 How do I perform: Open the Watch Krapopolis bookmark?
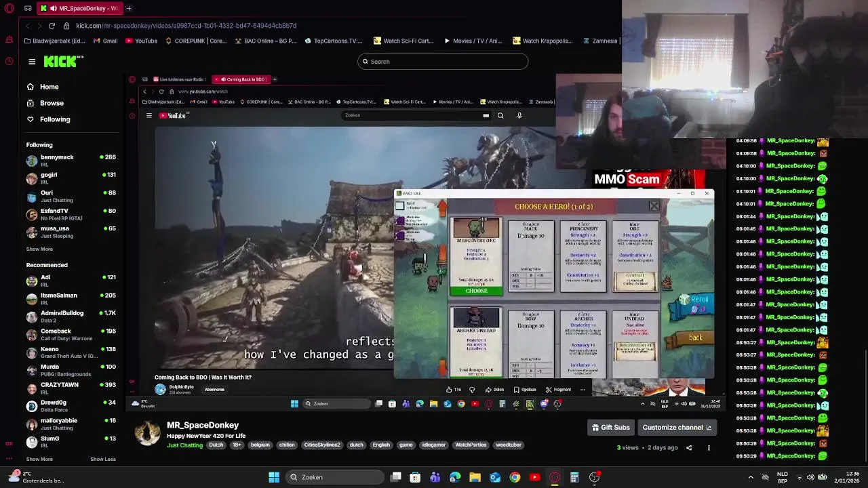542,41
